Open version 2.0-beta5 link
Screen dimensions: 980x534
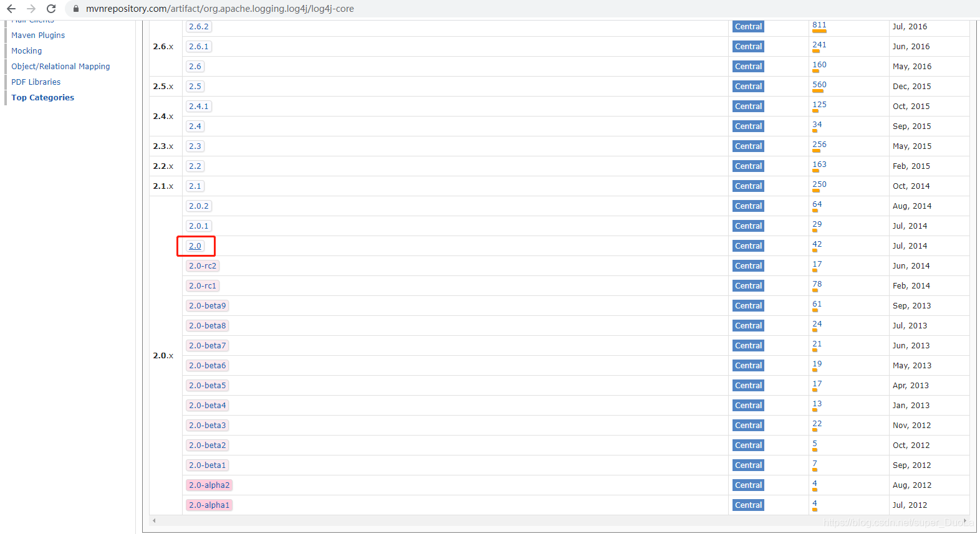[x=208, y=386]
